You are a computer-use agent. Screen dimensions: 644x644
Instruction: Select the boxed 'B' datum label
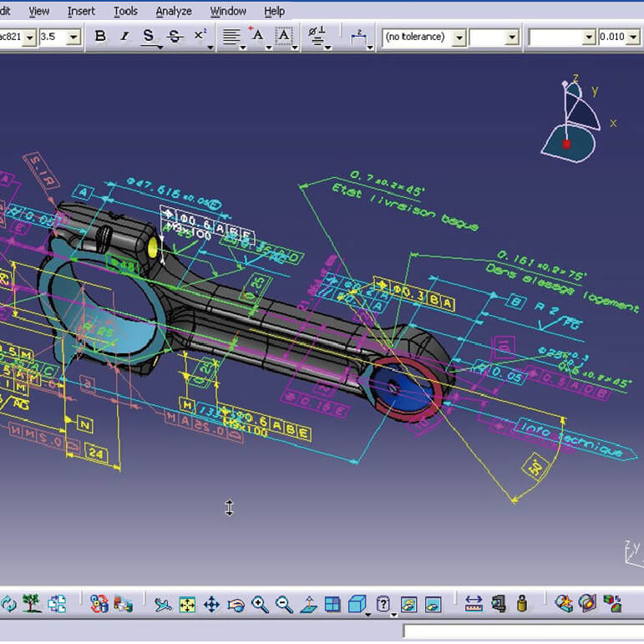click(516, 302)
